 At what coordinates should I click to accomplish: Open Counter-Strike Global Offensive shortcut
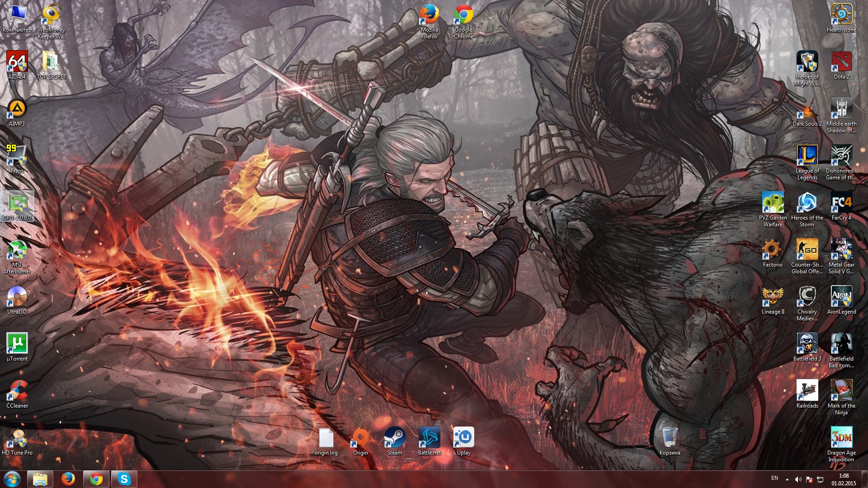[807, 257]
